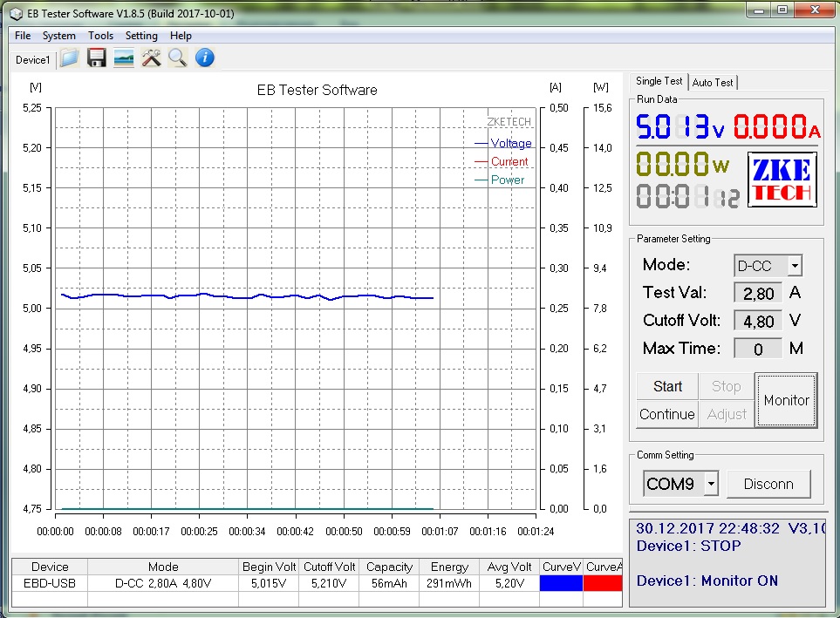Open the System menu
Viewport: 840px width, 618px height.
59,36
